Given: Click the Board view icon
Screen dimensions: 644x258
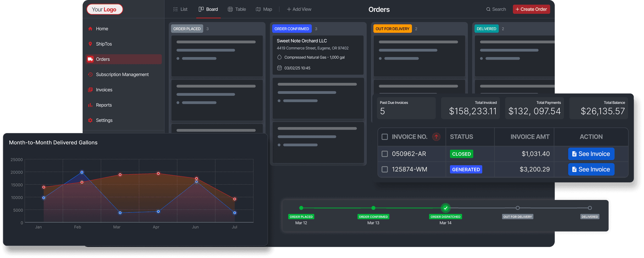Looking at the screenshot, I should pos(201,9).
